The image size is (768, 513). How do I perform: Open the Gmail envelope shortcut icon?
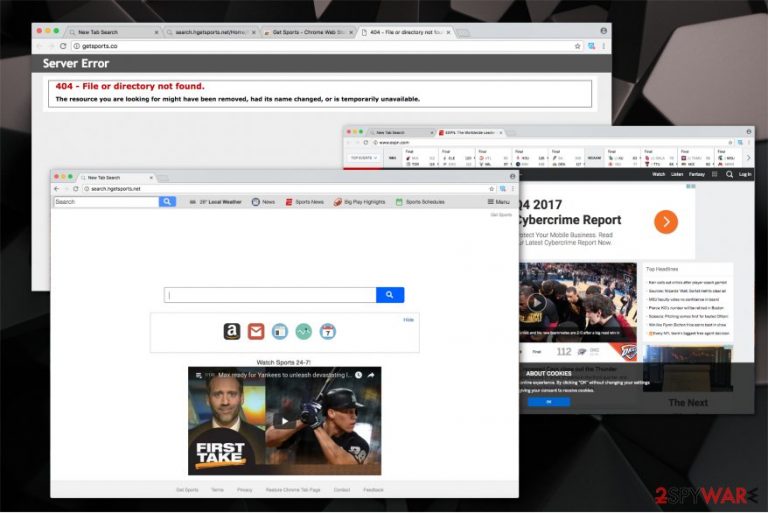[x=256, y=332]
